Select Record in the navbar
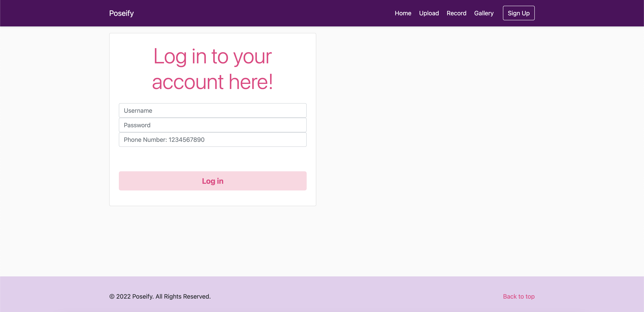This screenshot has height=312, width=644. tap(456, 13)
